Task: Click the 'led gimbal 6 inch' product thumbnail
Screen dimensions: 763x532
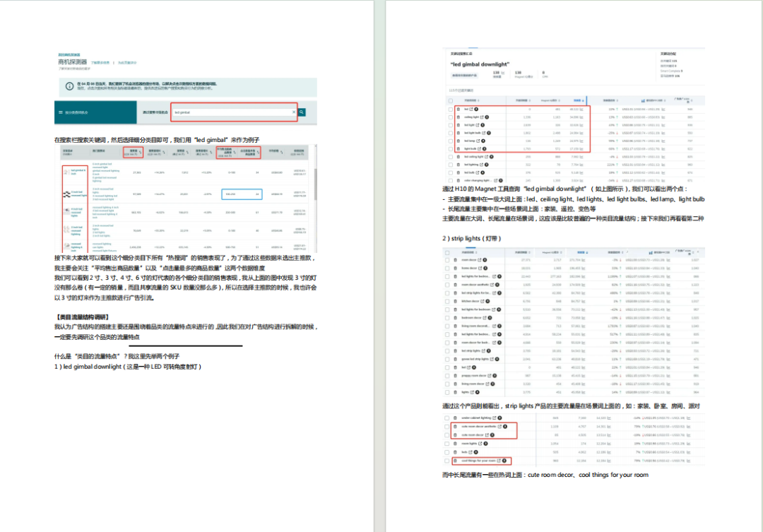Action: point(66,172)
